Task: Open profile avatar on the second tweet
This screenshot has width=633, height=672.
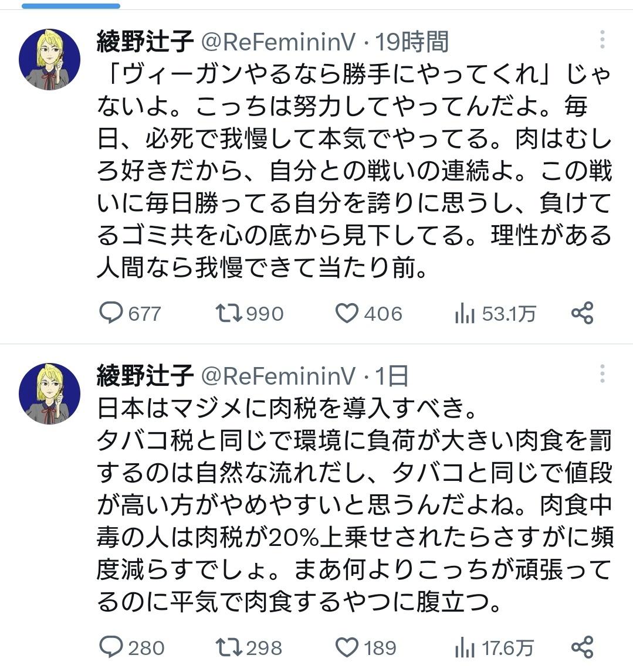Action: click(x=49, y=393)
